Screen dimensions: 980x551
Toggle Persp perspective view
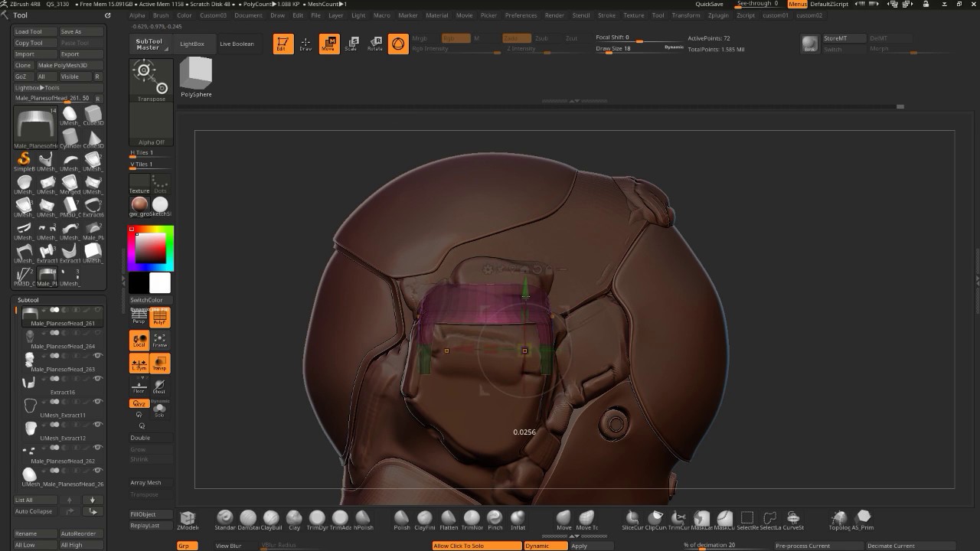point(139,317)
